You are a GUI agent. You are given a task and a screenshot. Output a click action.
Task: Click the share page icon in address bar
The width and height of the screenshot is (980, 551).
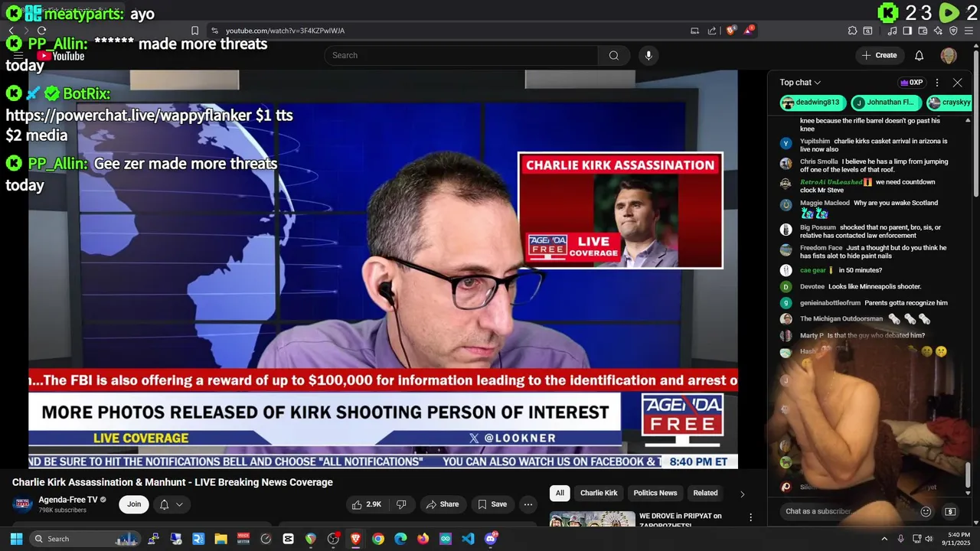712,31
